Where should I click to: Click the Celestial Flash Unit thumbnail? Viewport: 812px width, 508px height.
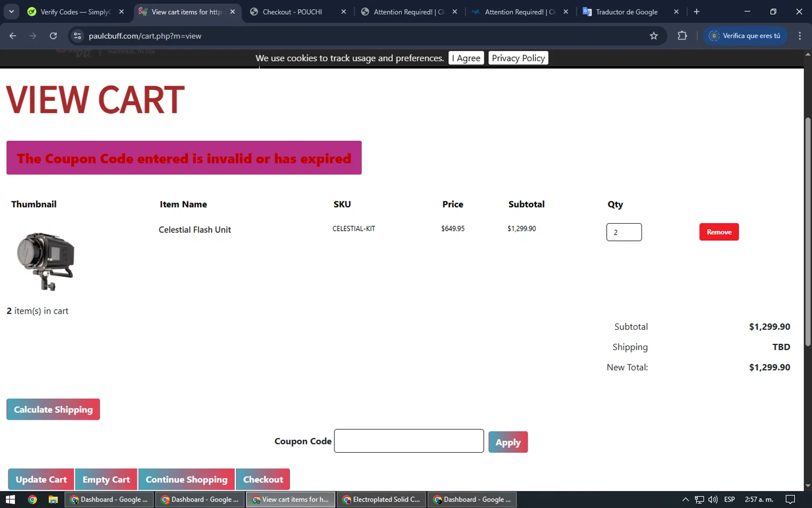click(46, 261)
